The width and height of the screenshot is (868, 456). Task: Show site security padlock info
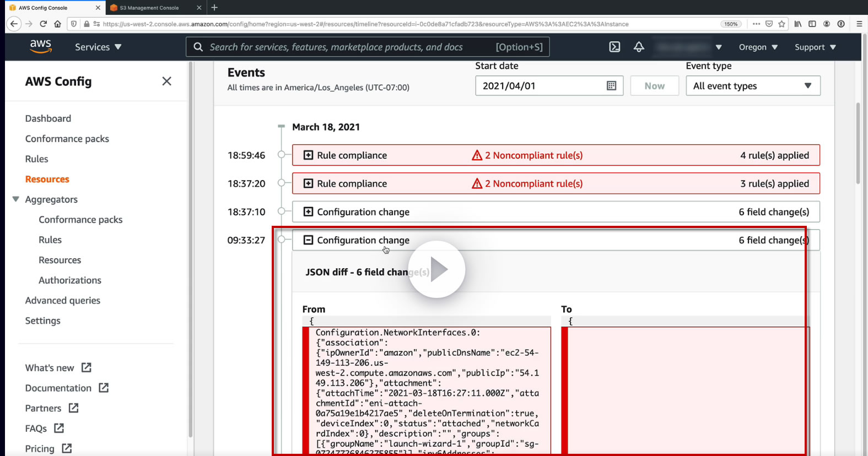pos(87,24)
